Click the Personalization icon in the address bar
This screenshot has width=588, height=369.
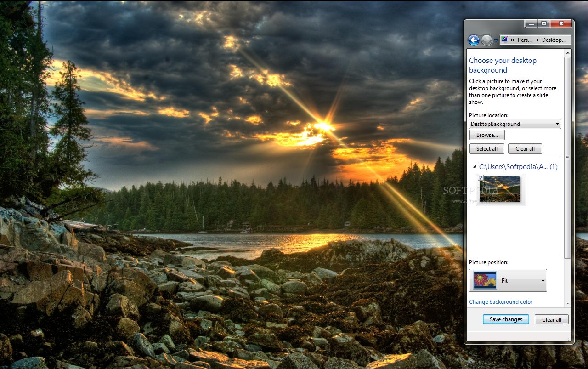[504, 40]
